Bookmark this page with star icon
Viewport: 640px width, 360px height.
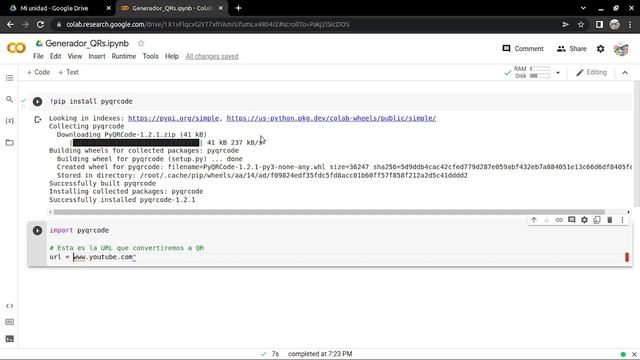[580, 24]
